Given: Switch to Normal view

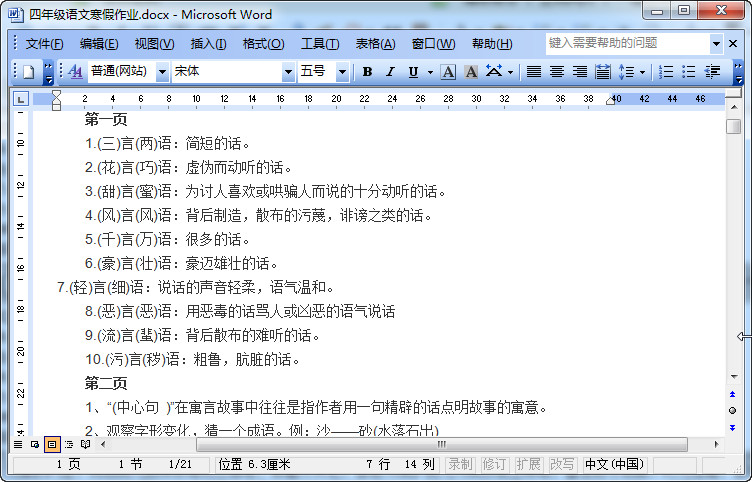Looking at the screenshot, I should pos(18,445).
